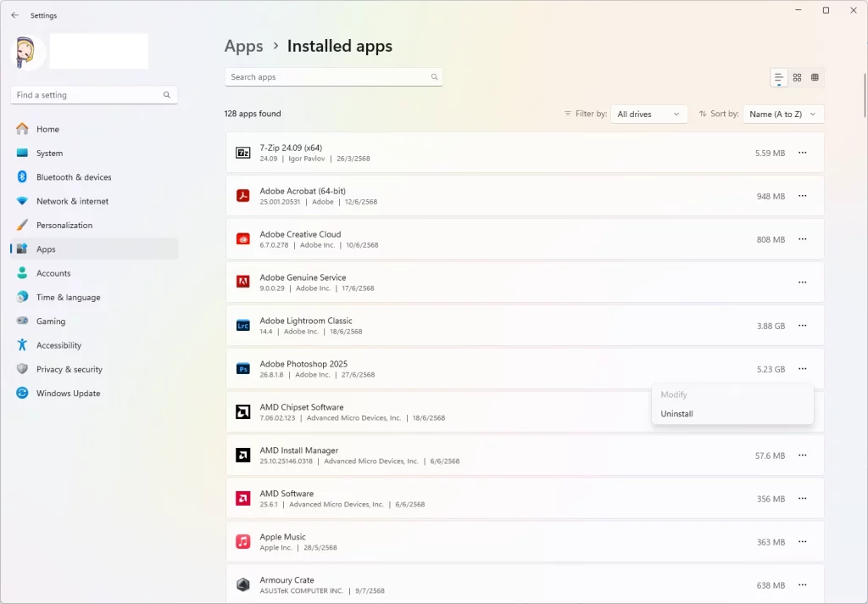Click the 7-Zip app icon

coord(243,153)
